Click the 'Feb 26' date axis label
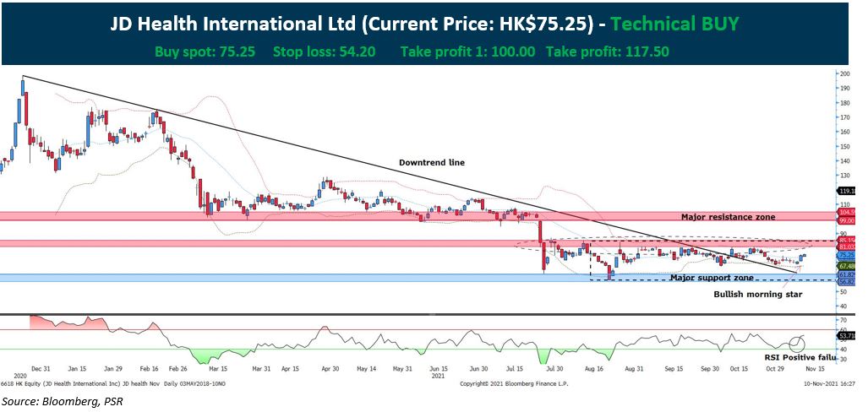Viewport: 868px width, 412px height. pos(177,368)
